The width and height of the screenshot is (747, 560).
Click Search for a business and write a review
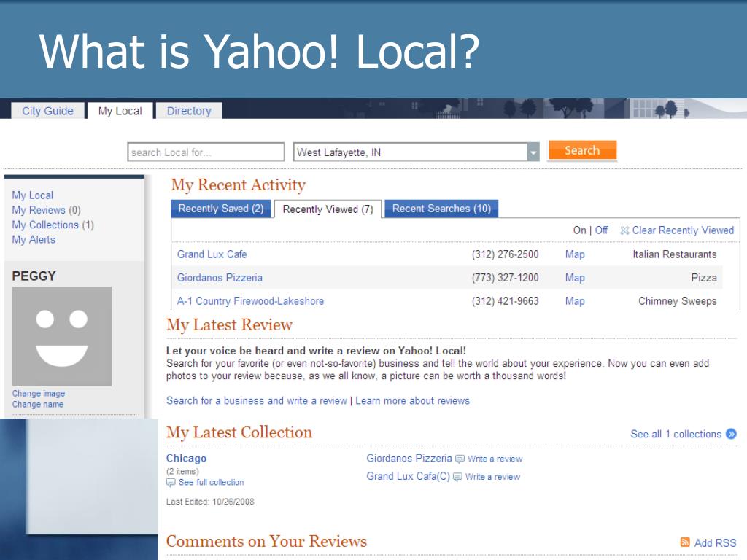[257, 400]
